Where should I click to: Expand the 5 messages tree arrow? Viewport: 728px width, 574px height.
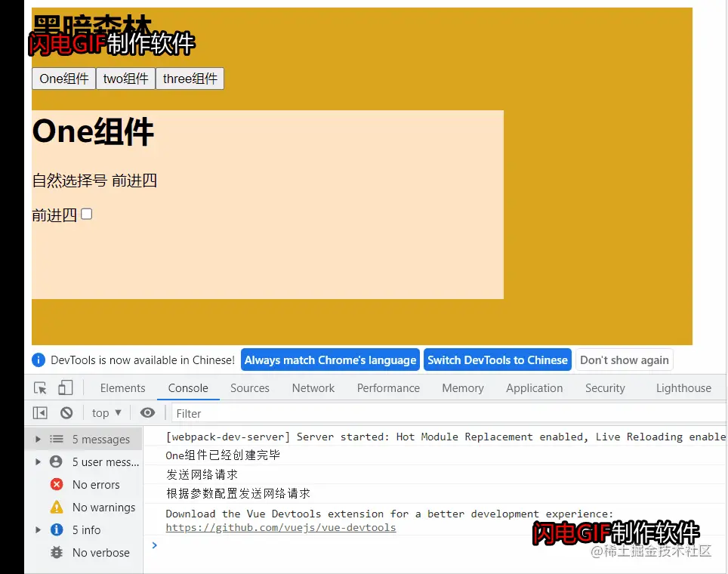coord(38,439)
